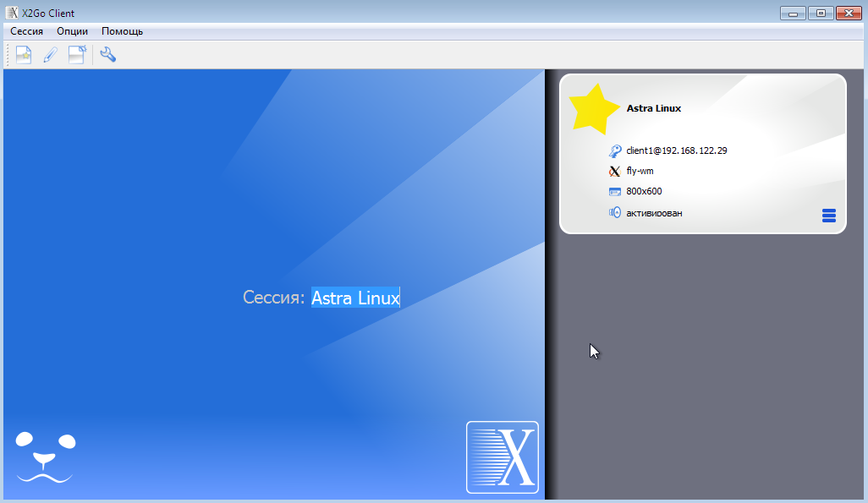Screen dimensions: 868x503
Task: Open the Помощь menu
Action: click(x=122, y=31)
